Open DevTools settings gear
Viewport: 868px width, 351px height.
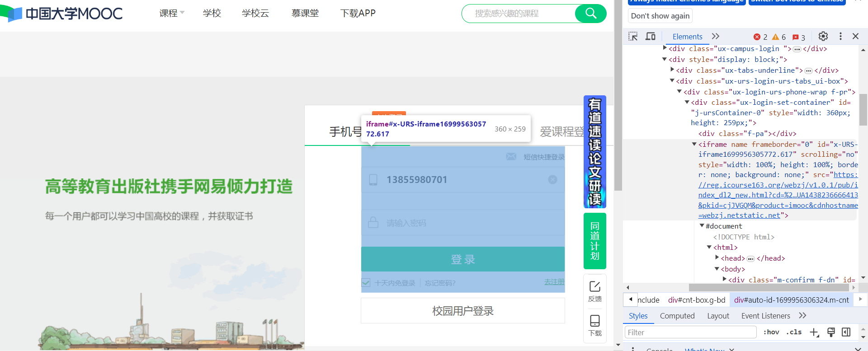point(823,36)
